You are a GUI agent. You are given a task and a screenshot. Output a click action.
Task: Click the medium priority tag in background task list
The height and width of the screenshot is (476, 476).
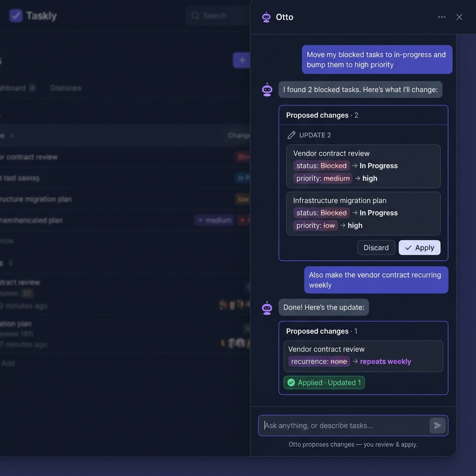[214, 220]
